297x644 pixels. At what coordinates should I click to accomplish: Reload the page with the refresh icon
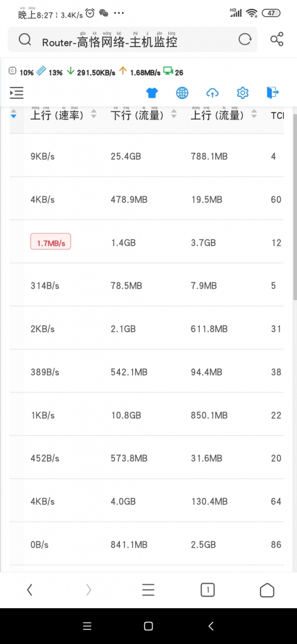[245, 40]
